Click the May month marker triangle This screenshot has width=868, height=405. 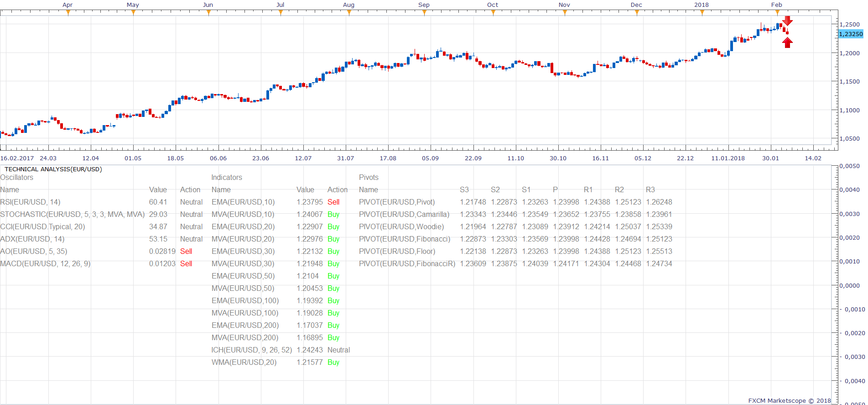tap(133, 12)
